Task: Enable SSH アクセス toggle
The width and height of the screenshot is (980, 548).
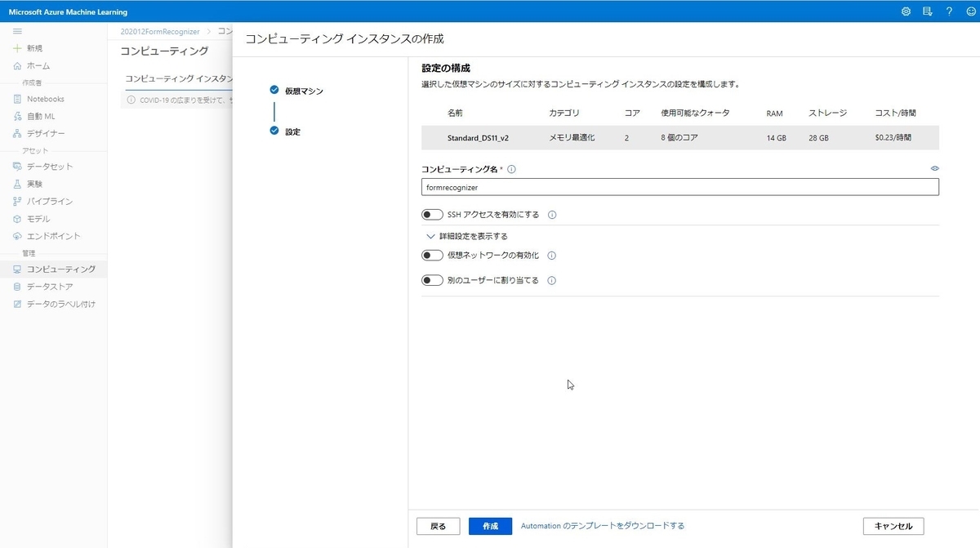Action: pyautogui.click(x=432, y=214)
